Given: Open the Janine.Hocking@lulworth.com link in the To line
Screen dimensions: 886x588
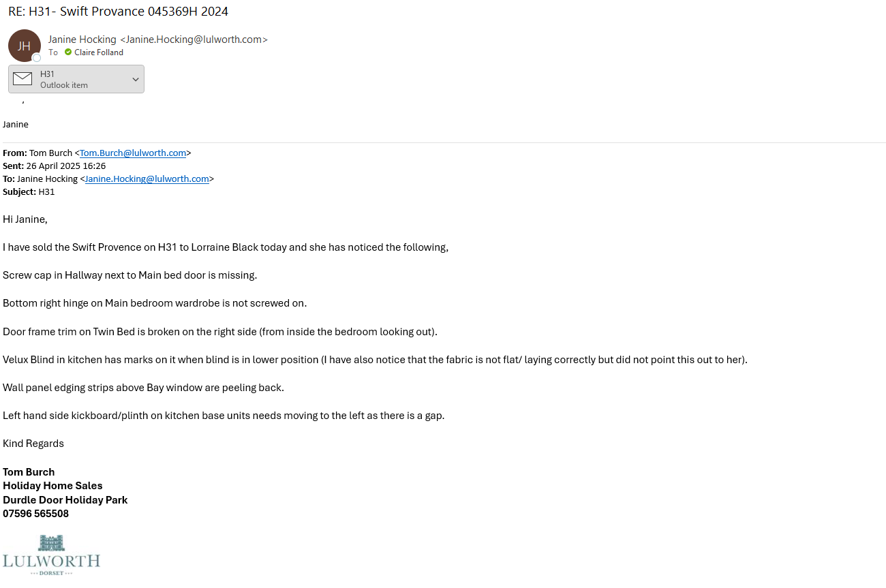Looking at the screenshot, I should (147, 179).
